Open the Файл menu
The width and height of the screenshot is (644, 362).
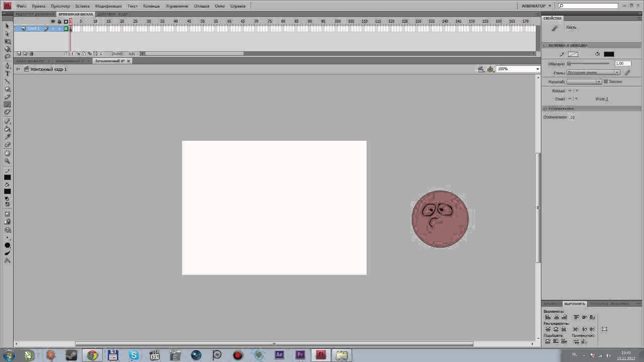pos(21,6)
